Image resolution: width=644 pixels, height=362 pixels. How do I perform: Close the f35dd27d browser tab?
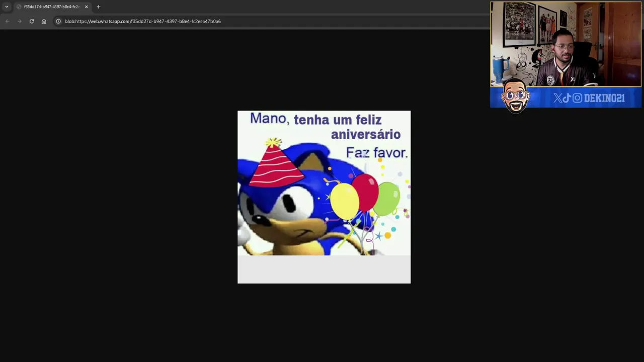click(x=86, y=7)
